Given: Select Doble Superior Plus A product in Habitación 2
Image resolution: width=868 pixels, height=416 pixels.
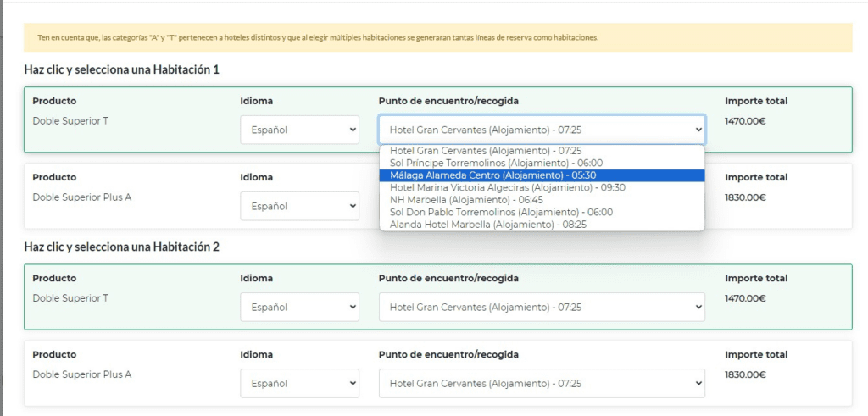Looking at the screenshot, I should click(x=81, y=374).
